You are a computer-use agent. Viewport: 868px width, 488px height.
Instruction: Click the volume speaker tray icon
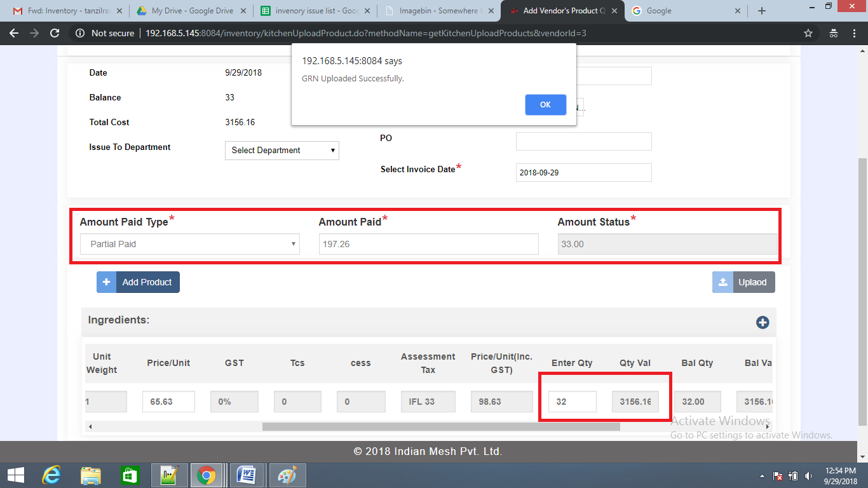coord(808,475)
